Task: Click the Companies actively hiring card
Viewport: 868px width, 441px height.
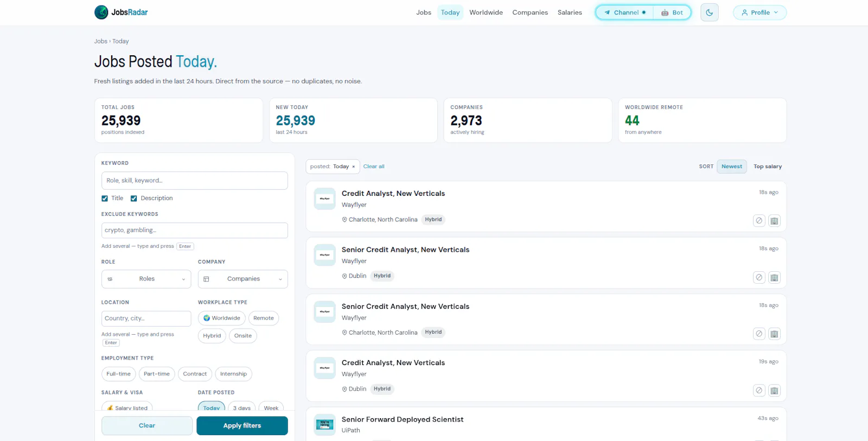Action: click(x=527, y=120)
